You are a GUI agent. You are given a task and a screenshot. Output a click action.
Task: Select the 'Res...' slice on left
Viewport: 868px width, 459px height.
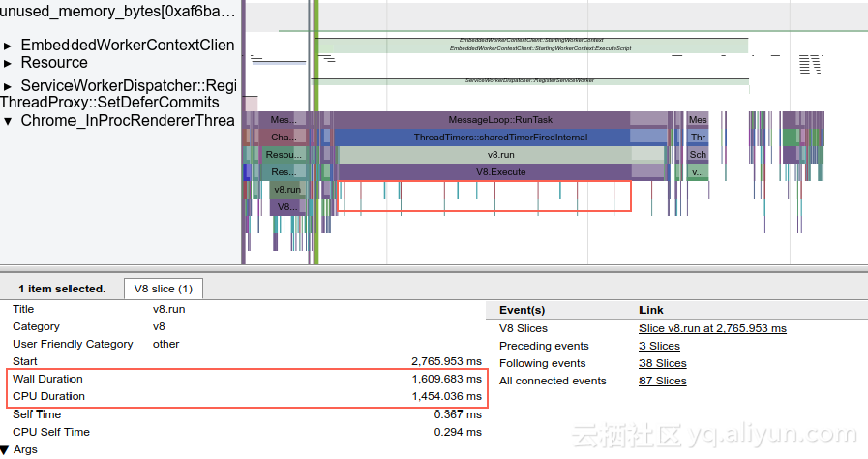(x=284, y=171)
